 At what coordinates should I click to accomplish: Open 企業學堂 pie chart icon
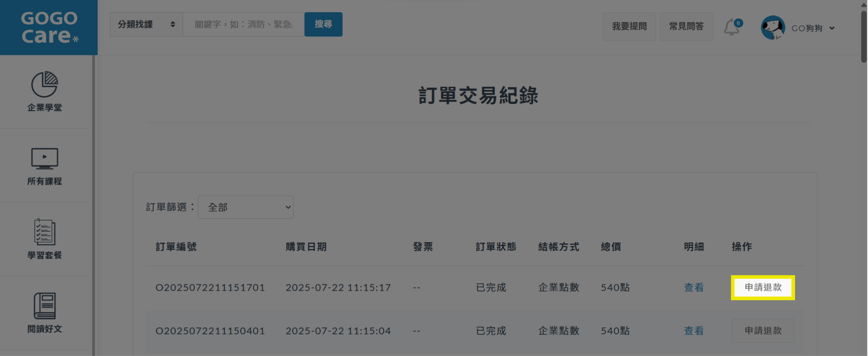(44, 84)
